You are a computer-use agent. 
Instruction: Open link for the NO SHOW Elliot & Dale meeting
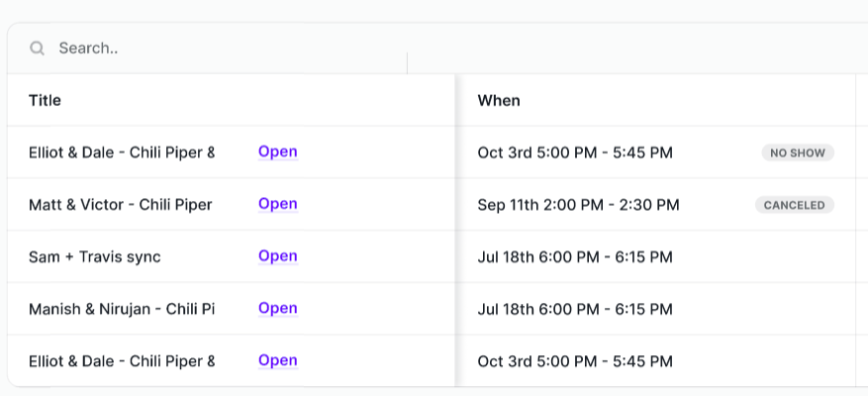pos(278,152)
